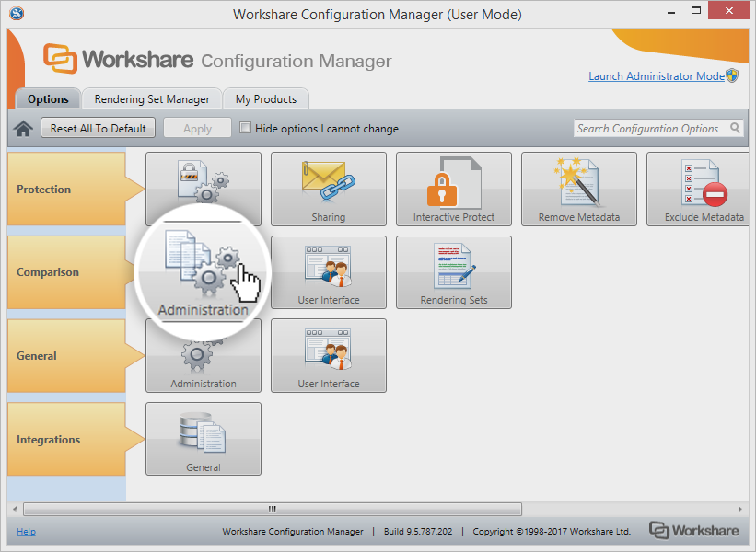Close the Configuration Manager window
Image resolution: width=756 pixels, height=552 pixels.
728,11
